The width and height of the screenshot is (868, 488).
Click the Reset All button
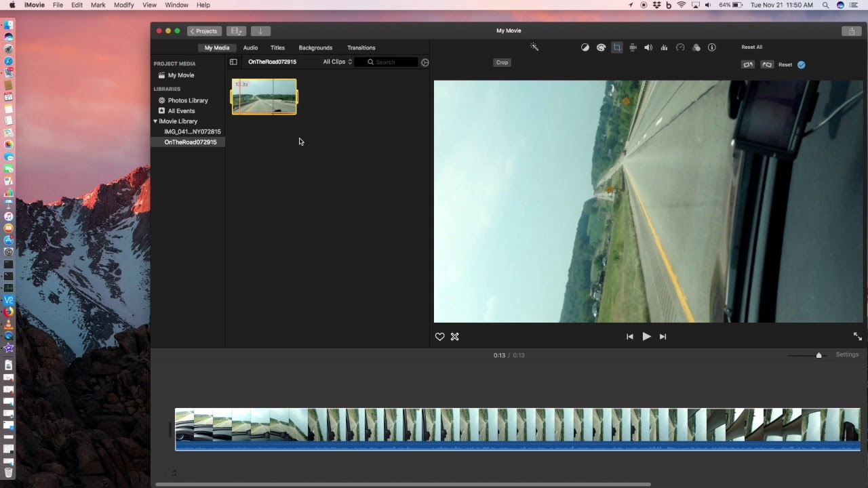tap(751, 47)
